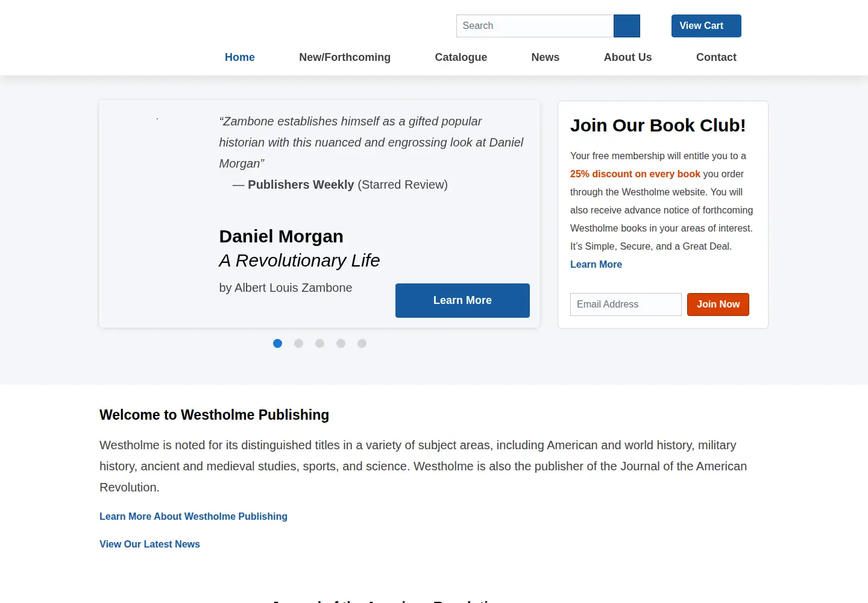Click Learn More link in Book Club box
The image size is (868, 603).
coord(596,264)
